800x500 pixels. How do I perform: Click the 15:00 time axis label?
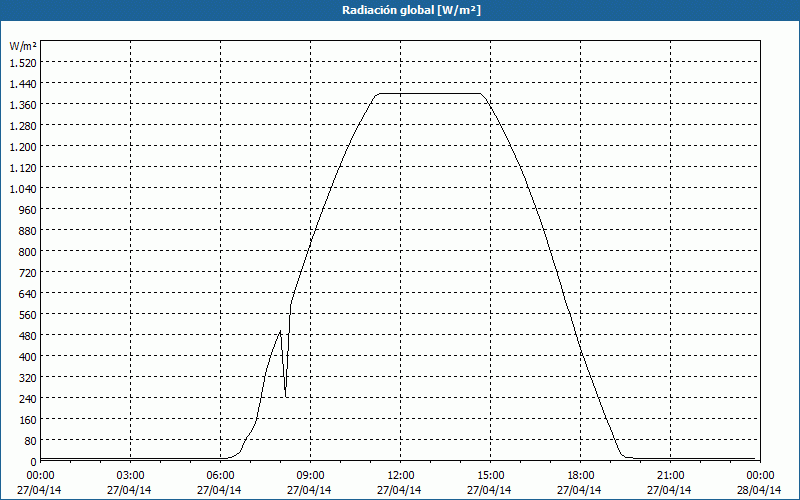coord(490,476)
